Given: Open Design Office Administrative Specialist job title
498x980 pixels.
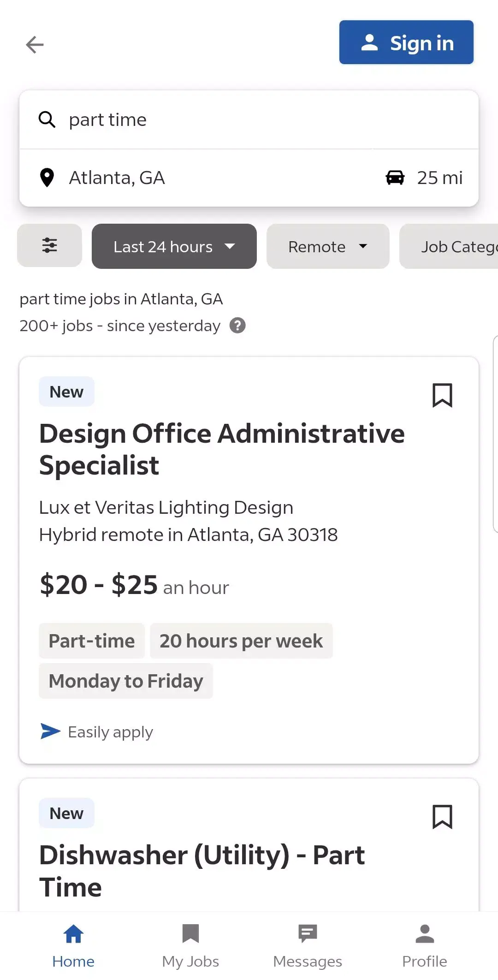Looking at the screenshot, I should pyautogui.click(x=222, y=449).
